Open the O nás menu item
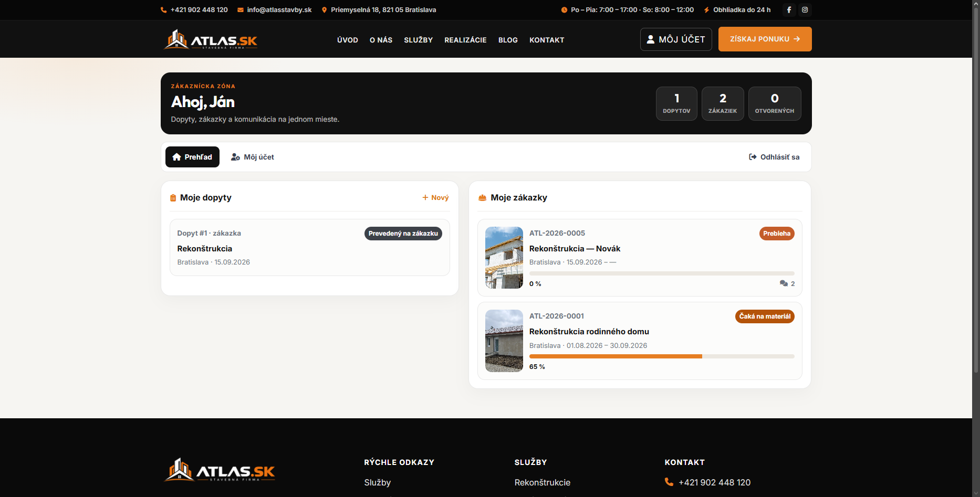Image resolution: width=980 pixels, height=497 pixels. coord(381,40)
